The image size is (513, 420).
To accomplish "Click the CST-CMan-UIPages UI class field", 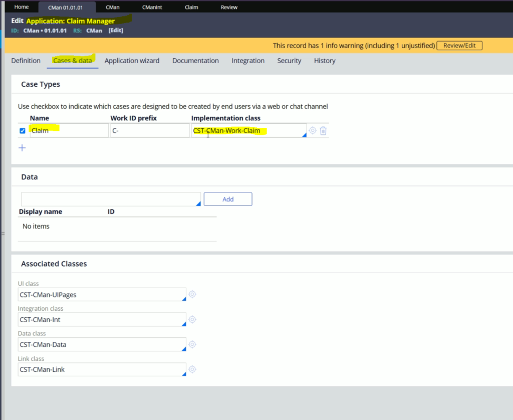I will point(102,295).
